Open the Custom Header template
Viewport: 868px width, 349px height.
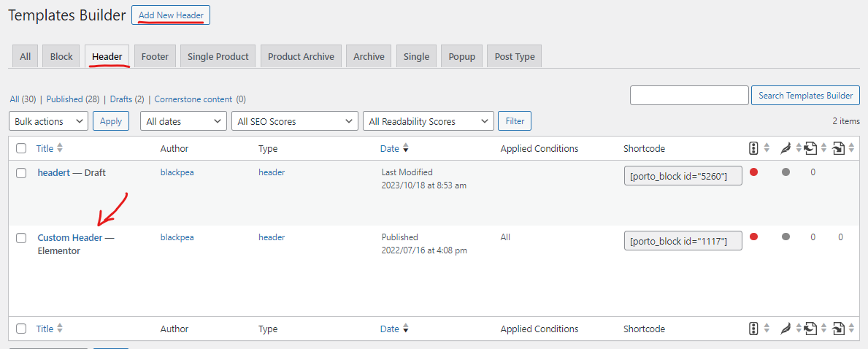click(x=70, y=237)
